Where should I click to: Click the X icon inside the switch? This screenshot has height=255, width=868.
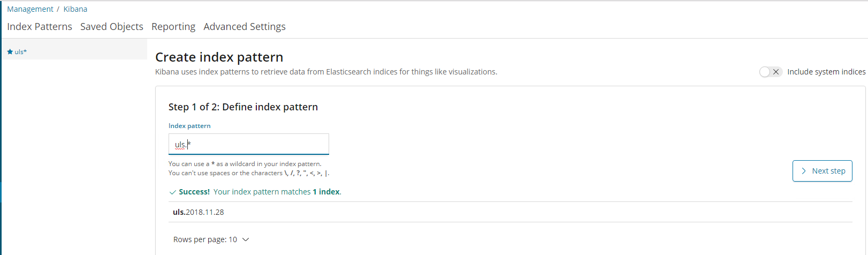(x=776, y=72)
